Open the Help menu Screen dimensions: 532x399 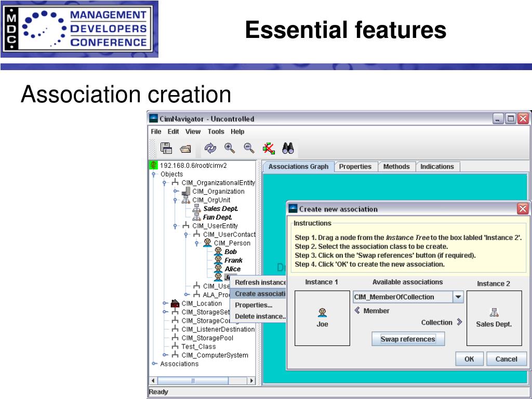point(237,131)
